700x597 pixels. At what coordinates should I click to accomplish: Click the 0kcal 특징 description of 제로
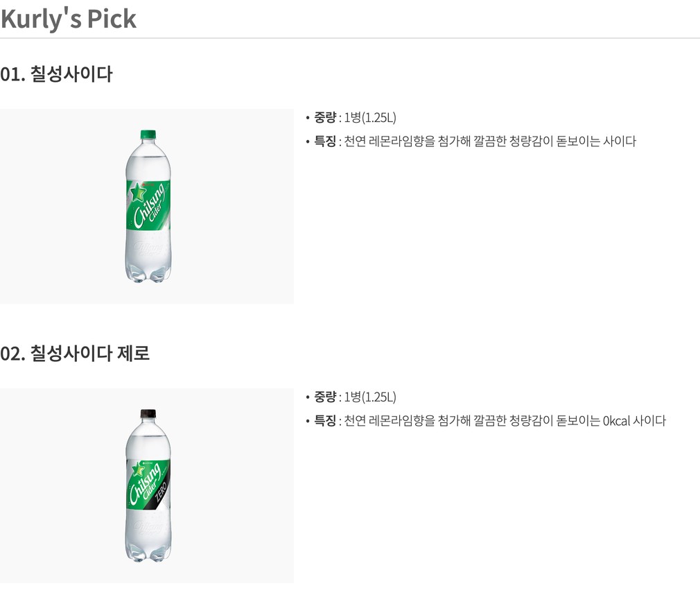[486, 421]
